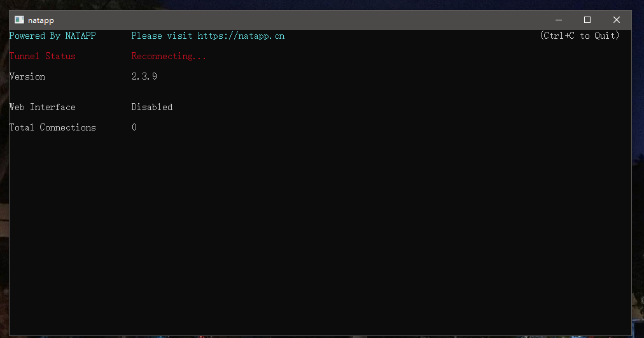Image resolution: width=644 pixels, height=338 pixels.
Task: Click the red Reconnecting... status text
Action: [x=169, y=56]
